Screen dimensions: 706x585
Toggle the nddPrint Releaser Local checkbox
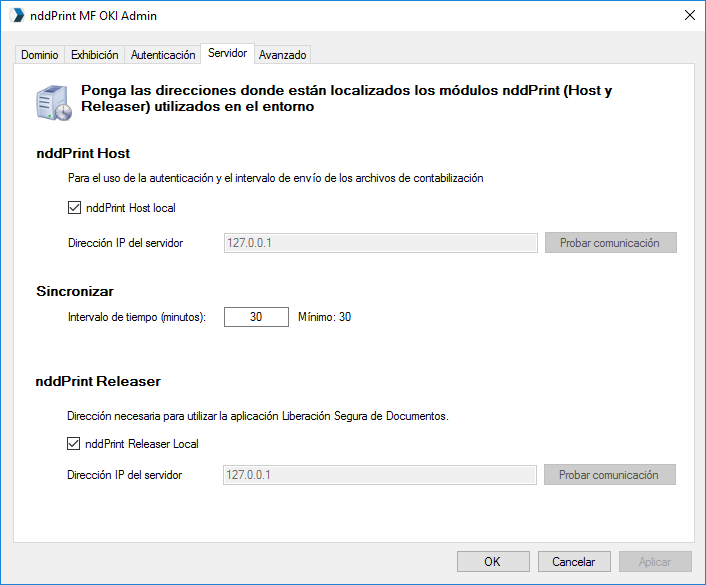click(x=73, y=444)
